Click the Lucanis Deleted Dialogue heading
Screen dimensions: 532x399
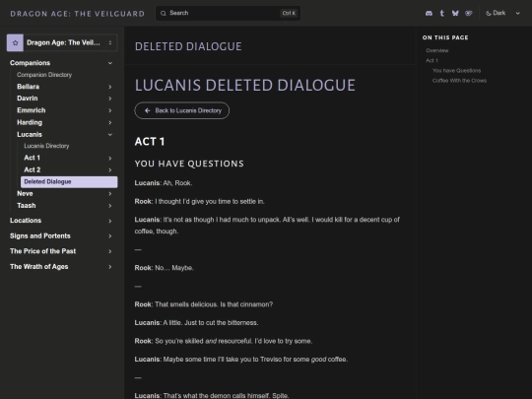(x=245, y=85)
